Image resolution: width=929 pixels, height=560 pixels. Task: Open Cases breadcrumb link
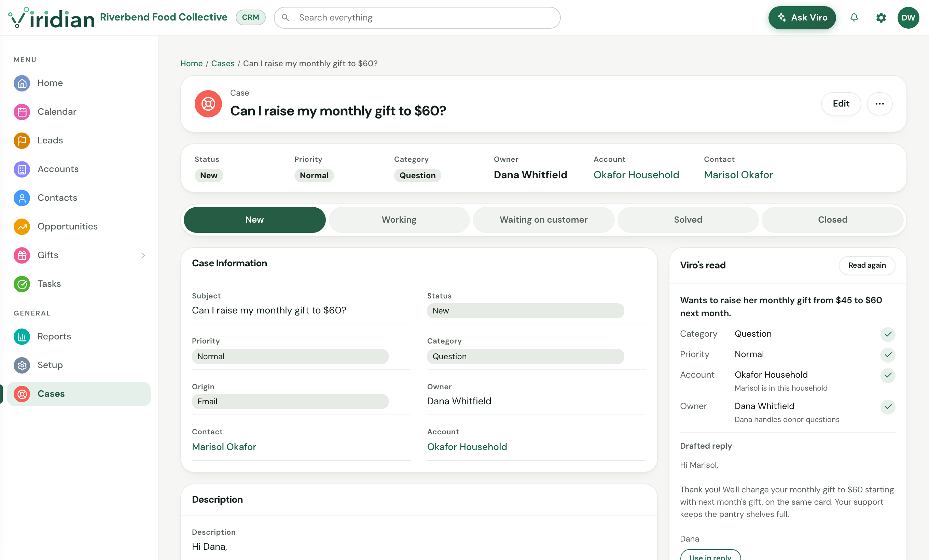pyautogui.click(x=223, y=63)
